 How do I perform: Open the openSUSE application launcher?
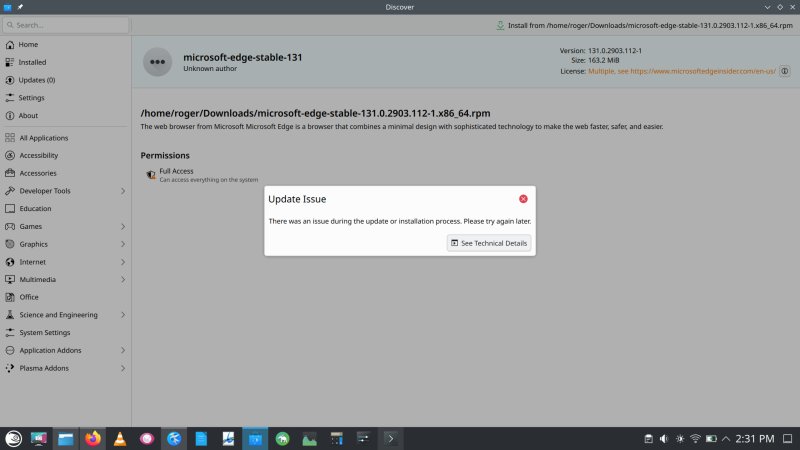(x=14, y=439)
